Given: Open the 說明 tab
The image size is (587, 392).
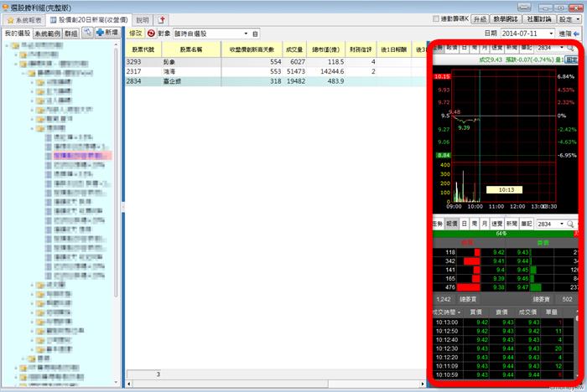Looking at the screenshot, I should [143, 18].
